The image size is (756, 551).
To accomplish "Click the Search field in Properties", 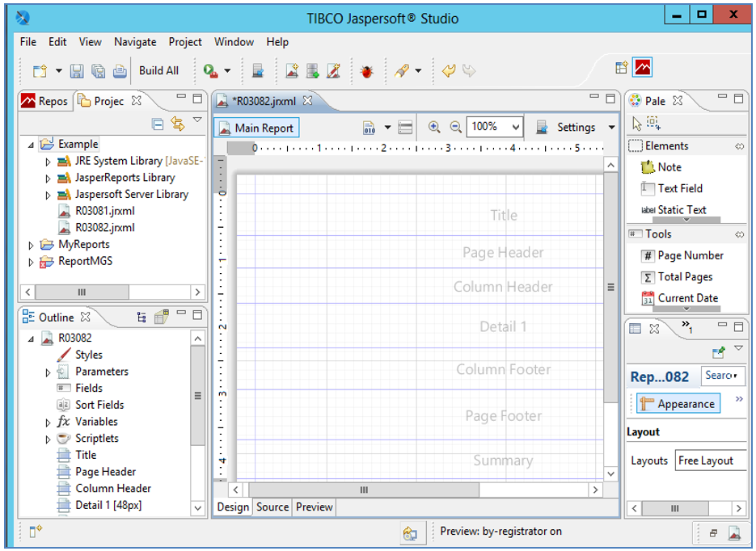I will [723, 376].
